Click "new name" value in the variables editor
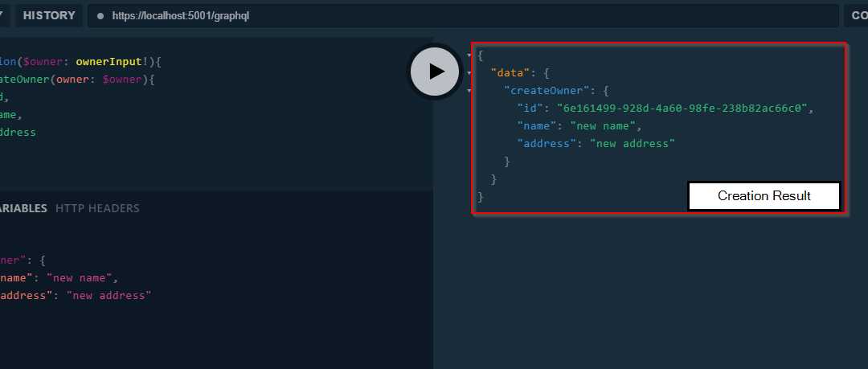Screen dimensions: 868x369 pos(82,278)
